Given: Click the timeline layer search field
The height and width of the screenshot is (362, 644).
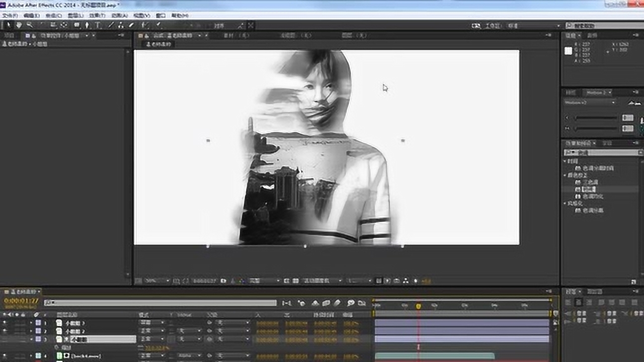Looking at the screenshot, I should point(160,303).
